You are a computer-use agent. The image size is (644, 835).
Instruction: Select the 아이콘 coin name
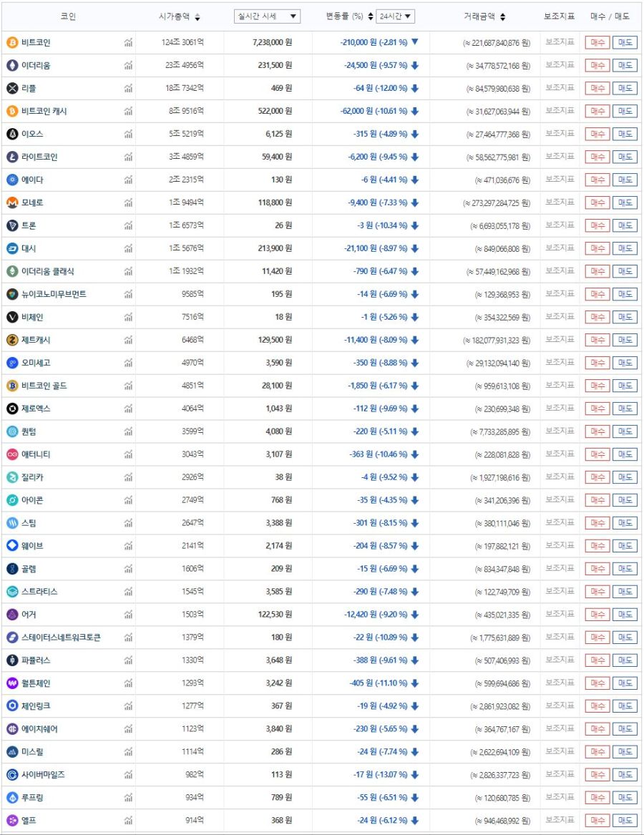coord(32,500)
